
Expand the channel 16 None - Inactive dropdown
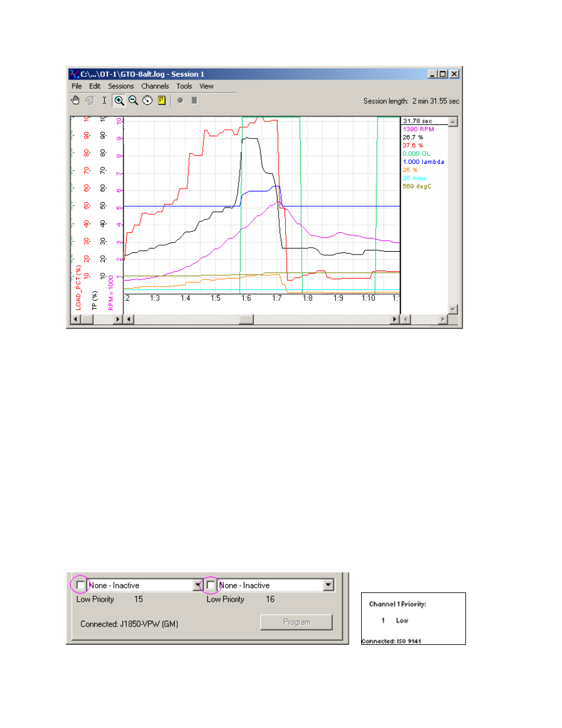tap(329, 585)
